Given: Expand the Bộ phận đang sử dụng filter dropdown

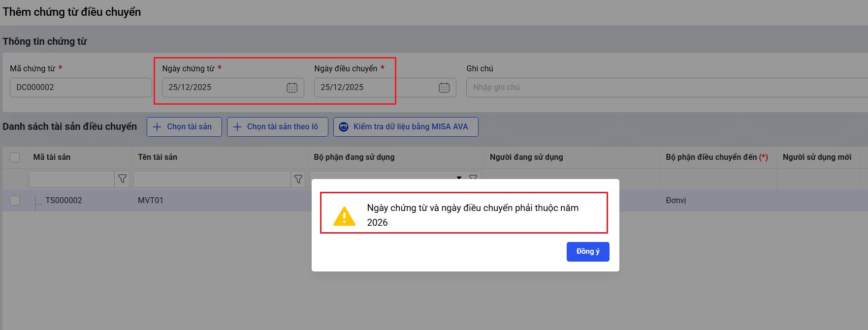Looking at the screenshot, I should pos(459,177).
